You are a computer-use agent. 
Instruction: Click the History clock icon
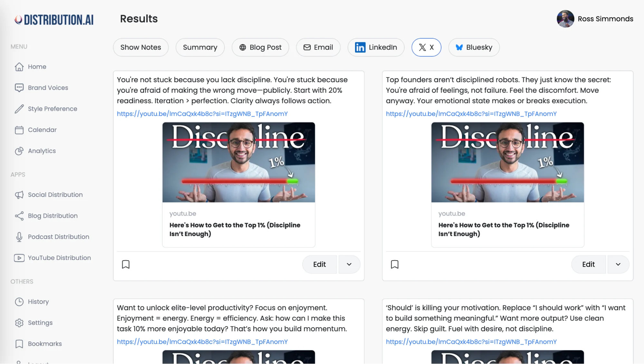[x=19, y=302]
